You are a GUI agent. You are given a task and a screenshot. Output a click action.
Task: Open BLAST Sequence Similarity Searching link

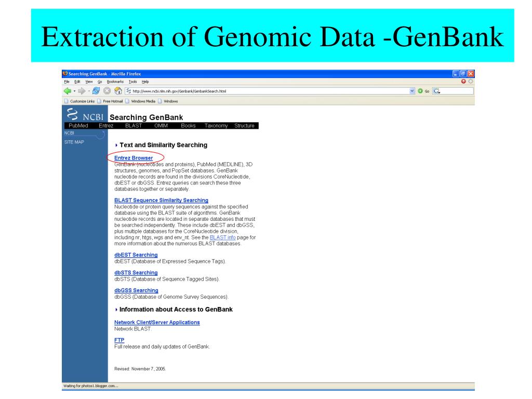coord(161,201)
